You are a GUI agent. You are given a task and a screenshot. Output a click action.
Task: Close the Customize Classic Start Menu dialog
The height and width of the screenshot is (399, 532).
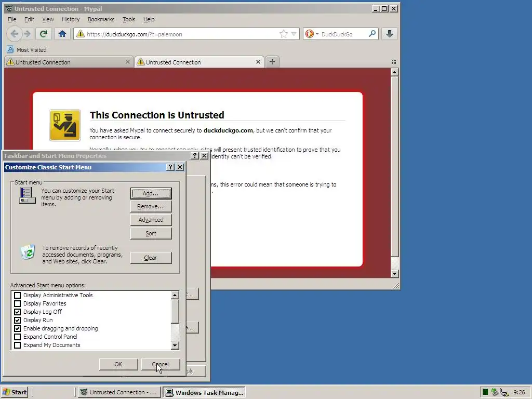[x=180, y=167]
